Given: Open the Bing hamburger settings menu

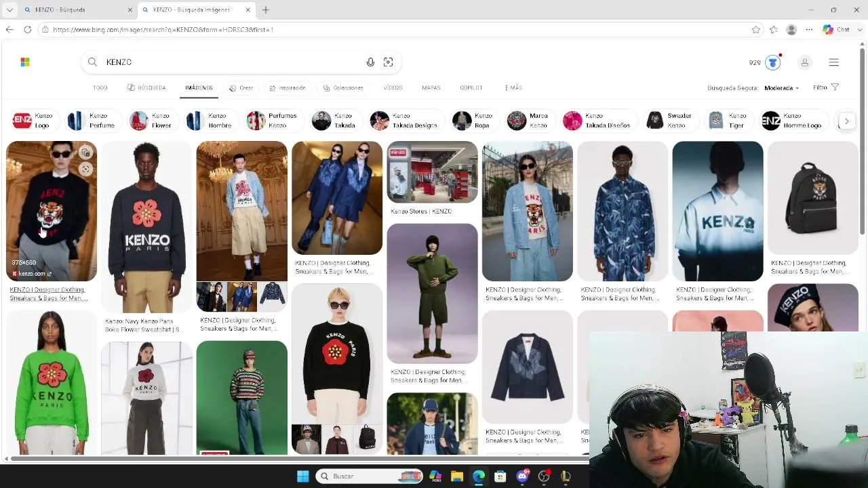Looking at the screenshot, I should pos(834,62).
